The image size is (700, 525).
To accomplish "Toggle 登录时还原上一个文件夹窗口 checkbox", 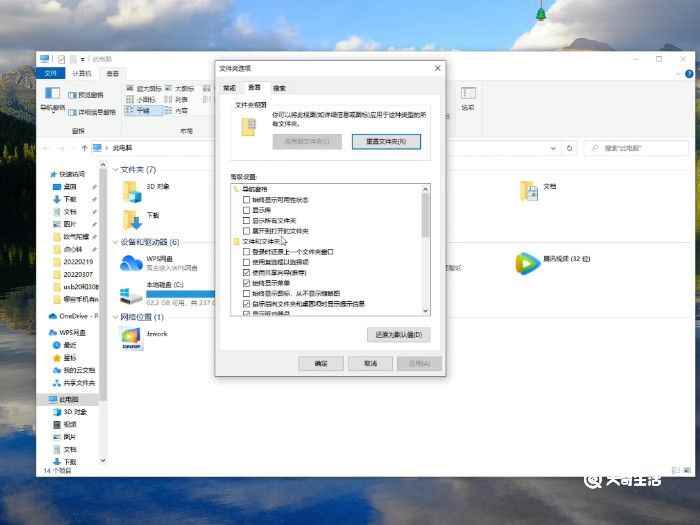I will point(246,252).
